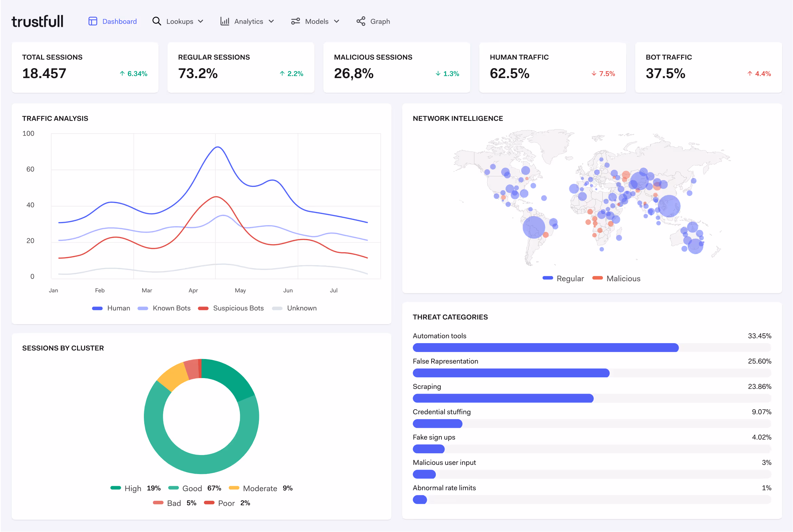This screenshot has height=532, width=793.
Task: Click the trustfull logo
Action: 37,21
